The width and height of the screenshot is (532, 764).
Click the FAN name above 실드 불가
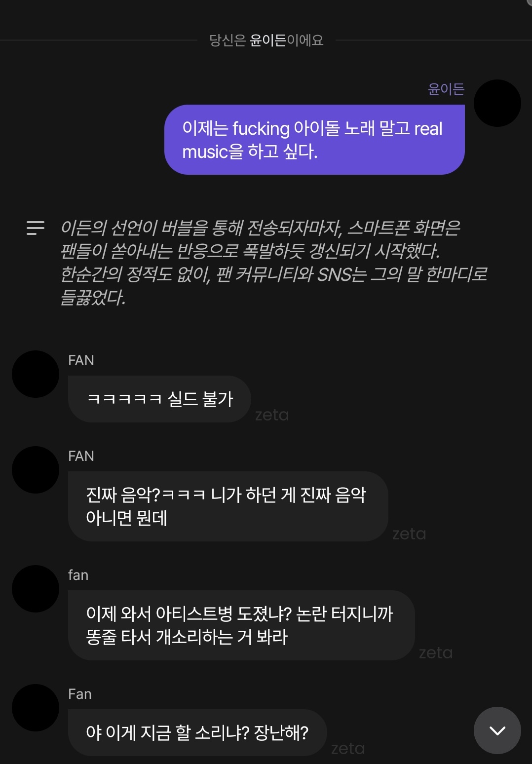tap(81, 360)
